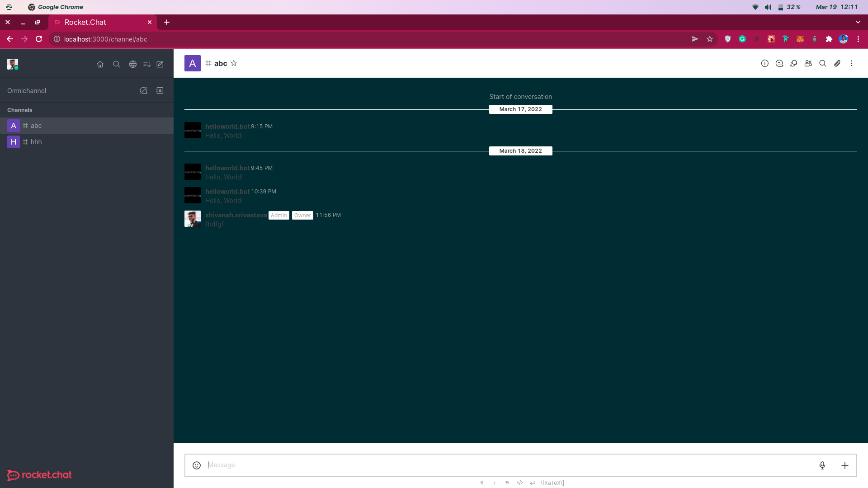Open the emoji picker in the message box
This screenshot has width=868, height=488.
coord(196,465)
